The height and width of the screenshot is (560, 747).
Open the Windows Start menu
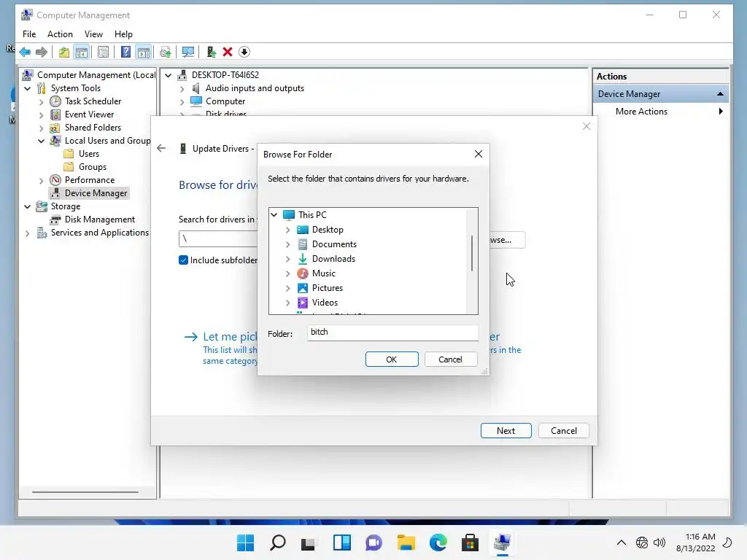click(x=245, y=542)
